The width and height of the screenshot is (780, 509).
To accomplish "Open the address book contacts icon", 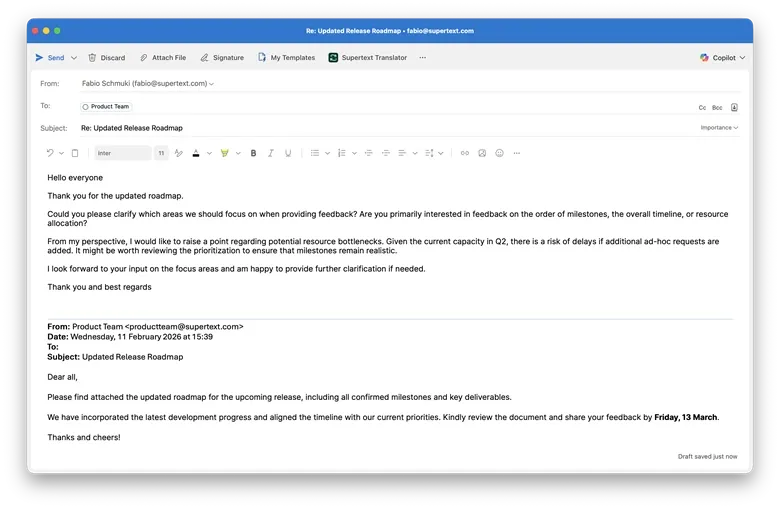I will pos(734,107).
